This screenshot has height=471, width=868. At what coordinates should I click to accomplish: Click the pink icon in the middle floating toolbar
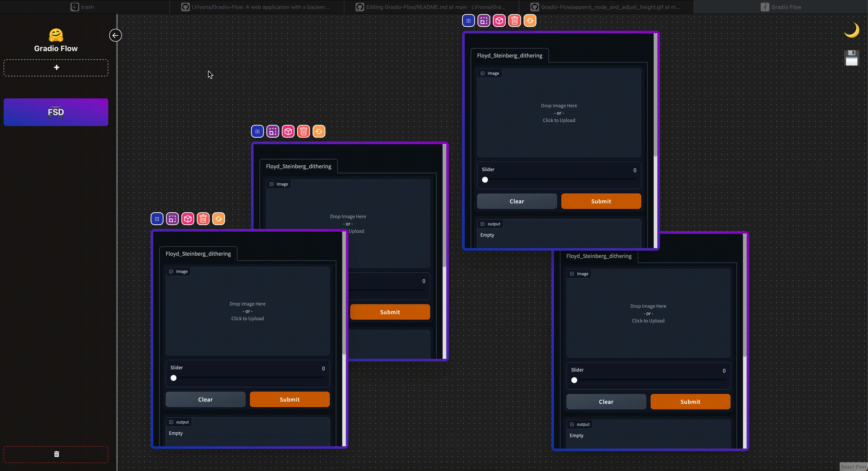[x=288, y=131]
